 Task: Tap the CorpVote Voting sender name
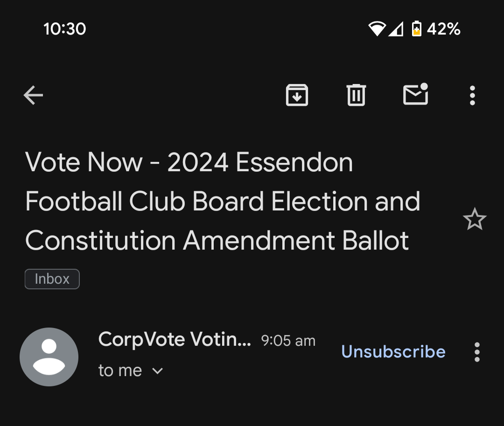(x=175, y=339)
